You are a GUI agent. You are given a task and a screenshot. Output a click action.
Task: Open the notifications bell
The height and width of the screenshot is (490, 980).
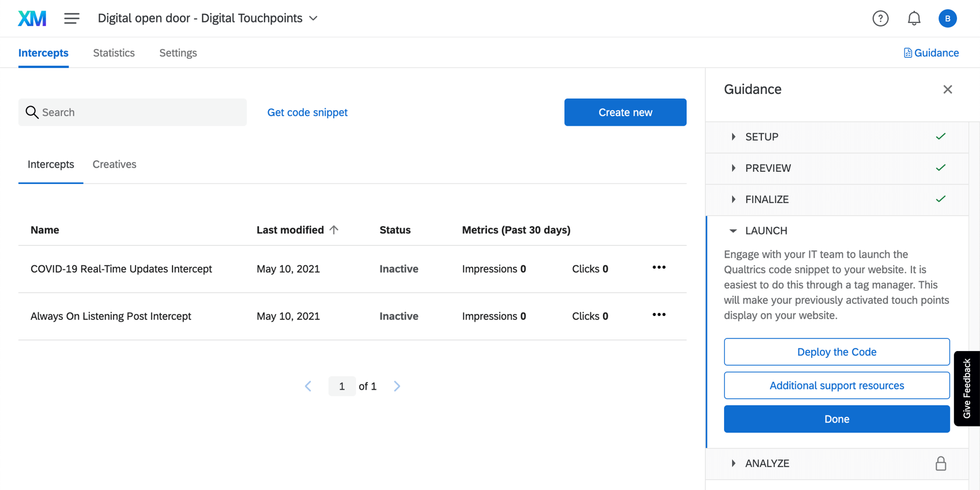914,18
